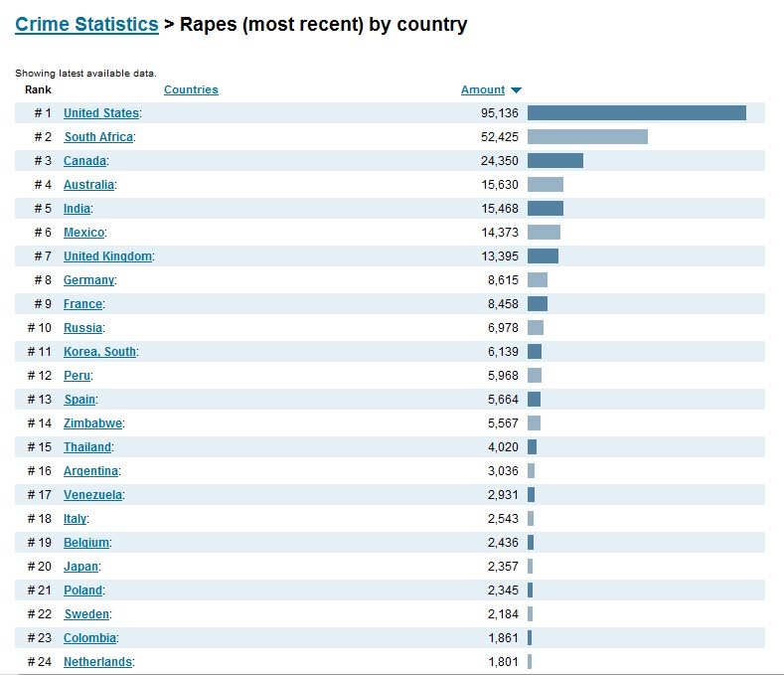
Task: Open the Russia country link
Action: (x=83, y=328)
